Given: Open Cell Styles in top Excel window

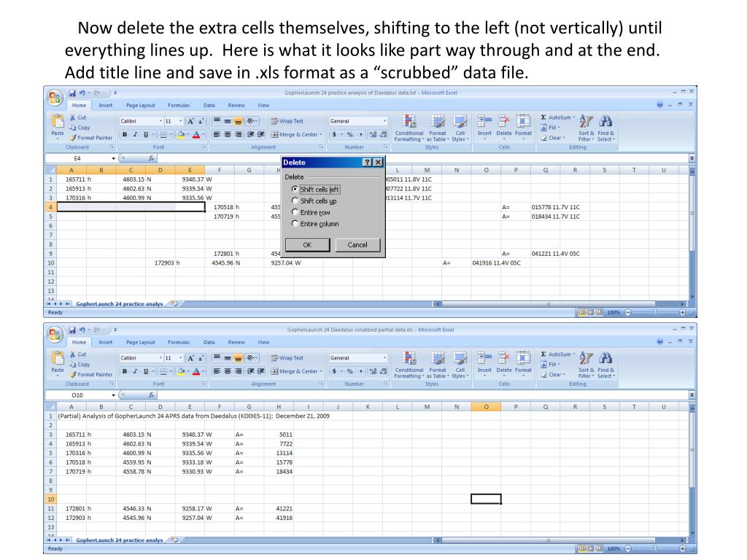Looking at the screenshot, I should [460, 128].
